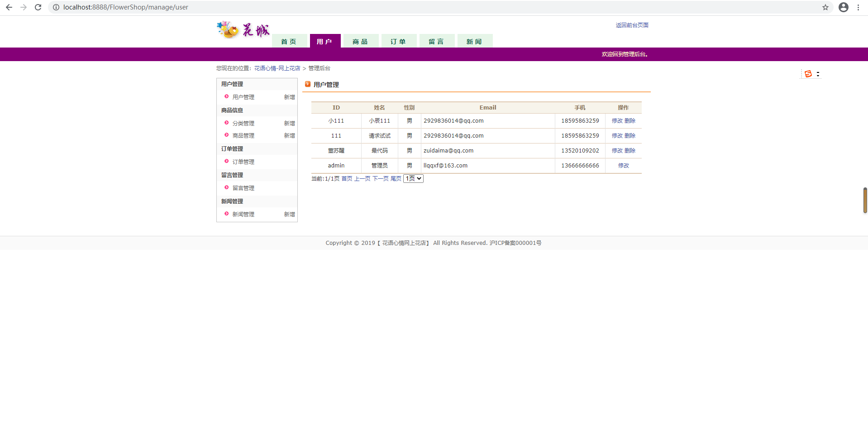This screenshot has height=435, width=868.
Task: Click the bullet icon beside 新闻管理
Action: click(x=227, y=214)
